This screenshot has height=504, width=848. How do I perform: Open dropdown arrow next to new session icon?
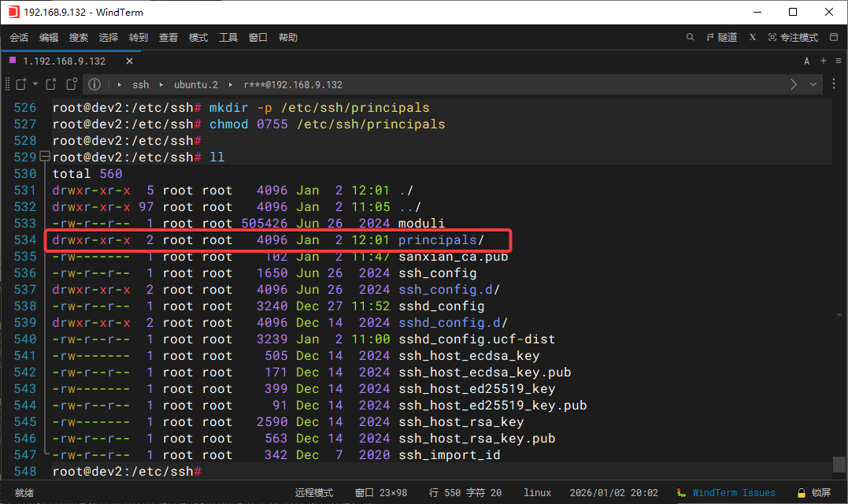(x=35, y=84)
